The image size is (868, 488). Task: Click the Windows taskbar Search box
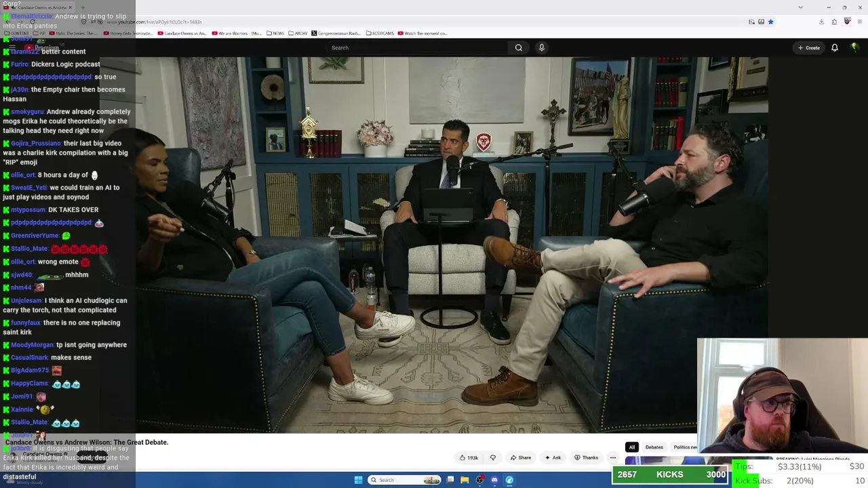[x=405, y=480]
